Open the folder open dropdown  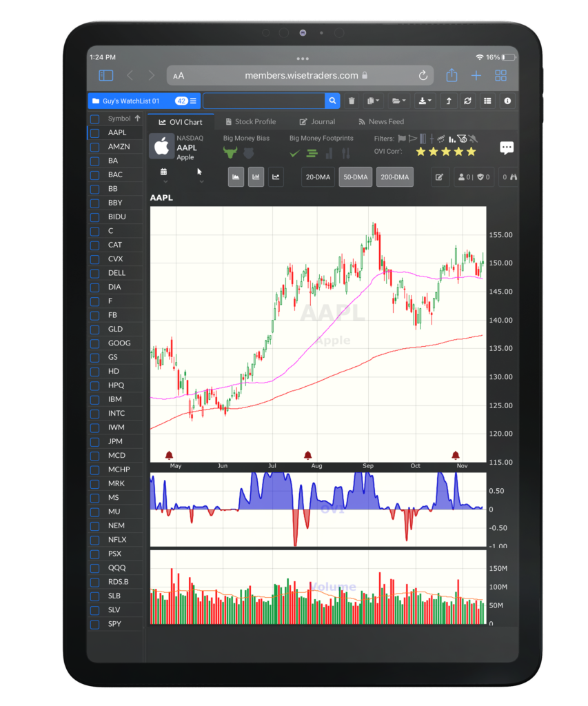[x=398, y=101]
